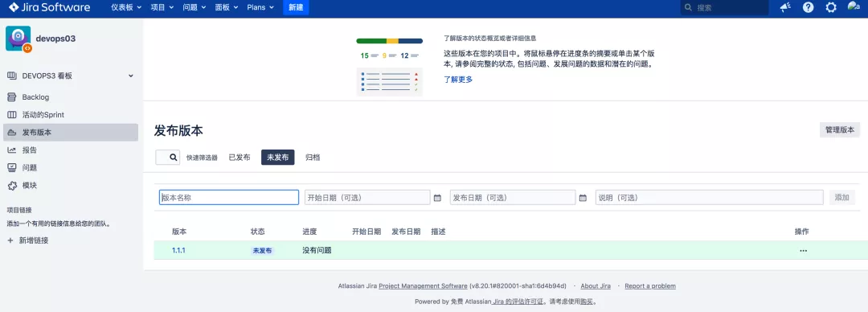Focus the 版本名称 input field
This screenshot has height=312, width=868.
click(x=229, y=197)
